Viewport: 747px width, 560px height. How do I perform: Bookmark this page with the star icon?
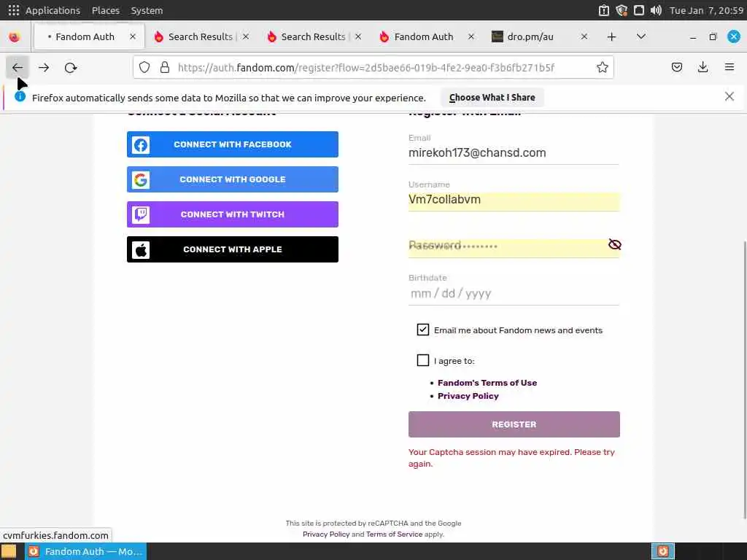coord(602,68)
